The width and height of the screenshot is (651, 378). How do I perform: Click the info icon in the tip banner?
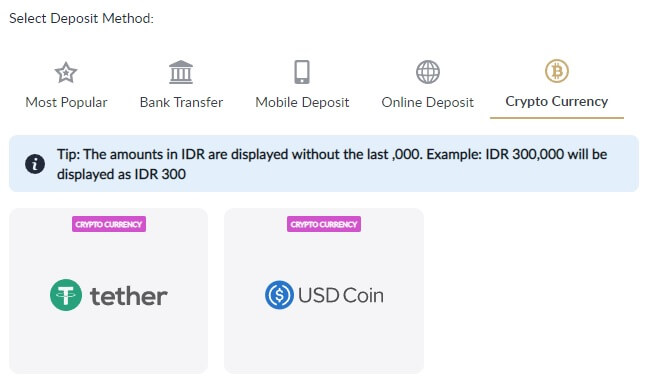35,164
